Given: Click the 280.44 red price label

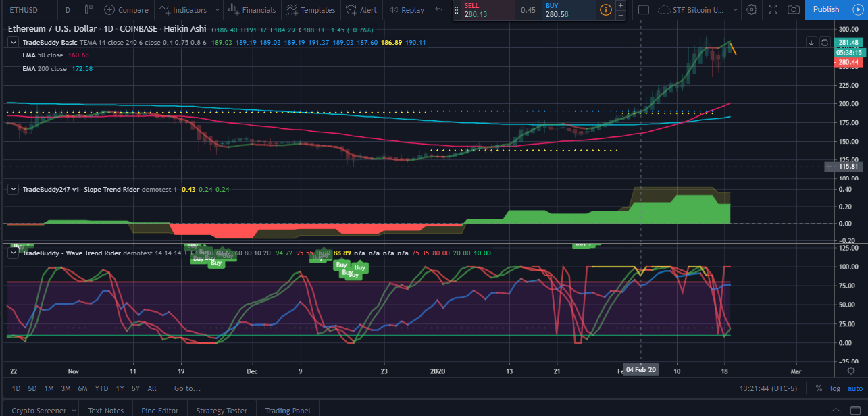Looking at the screenshot, I should click(849, 62).
